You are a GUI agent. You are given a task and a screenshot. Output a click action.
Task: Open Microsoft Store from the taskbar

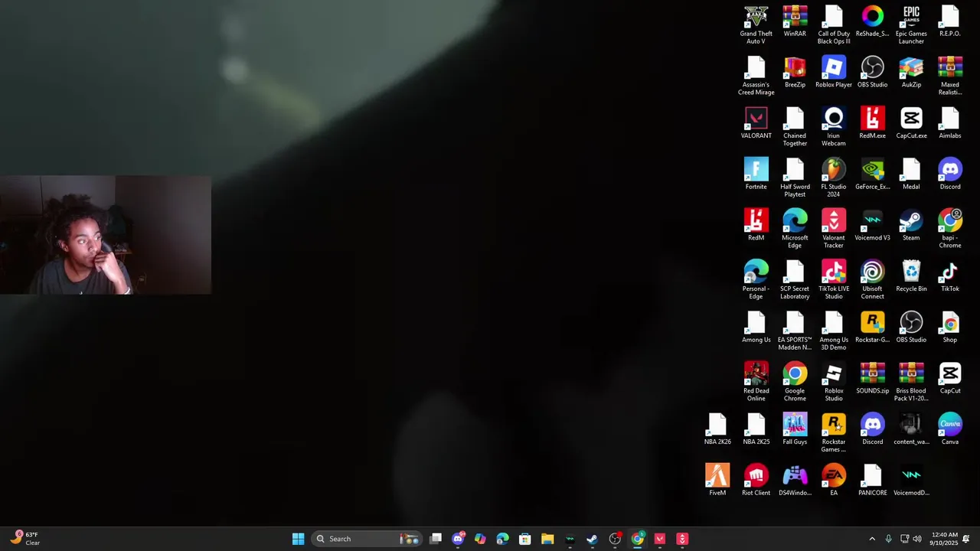(525, 539)
